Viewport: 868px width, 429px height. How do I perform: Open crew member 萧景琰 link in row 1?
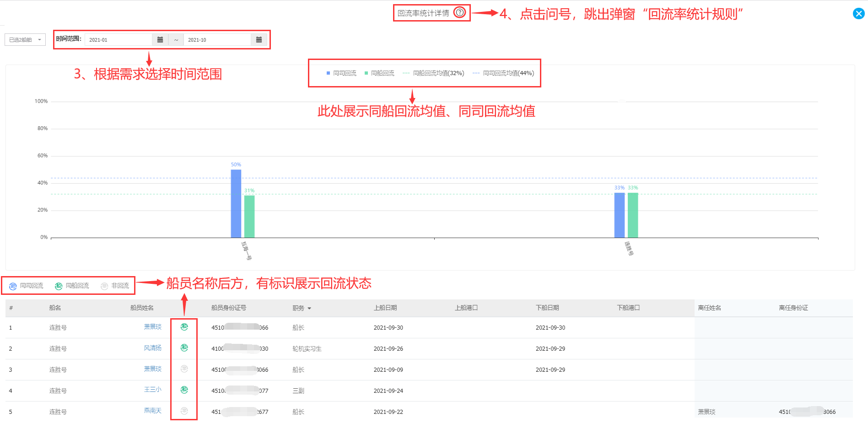(152, 327)
